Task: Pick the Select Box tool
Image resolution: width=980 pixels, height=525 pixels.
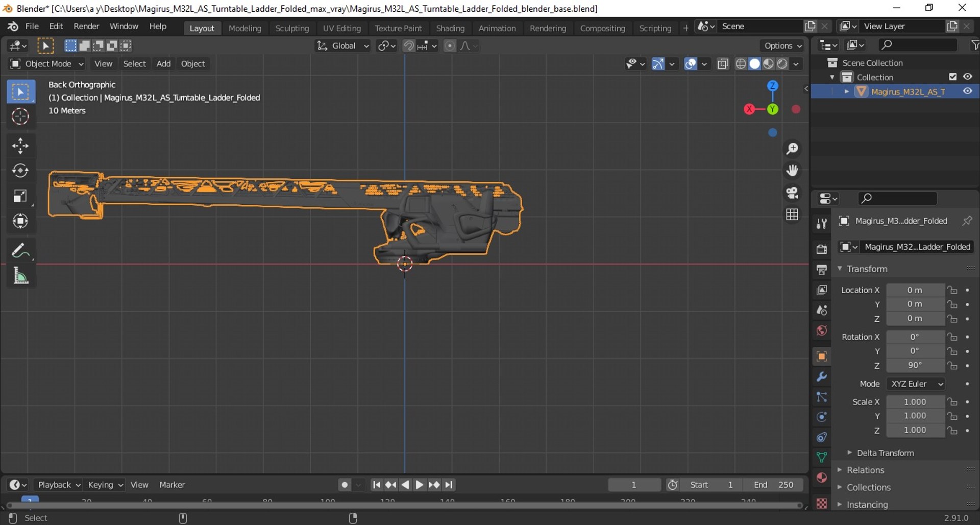Action: coord(20,92)
